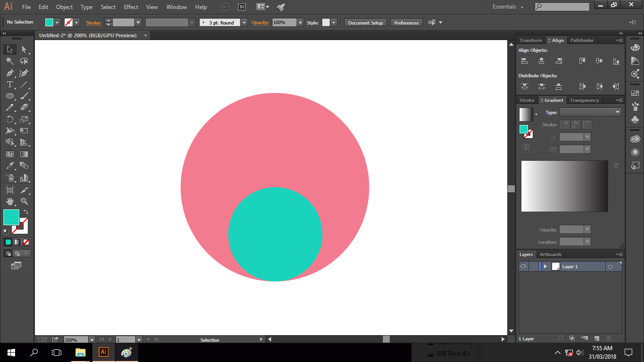Open Align panel options menu
The image size is (644, 362).
click(619, 41)
